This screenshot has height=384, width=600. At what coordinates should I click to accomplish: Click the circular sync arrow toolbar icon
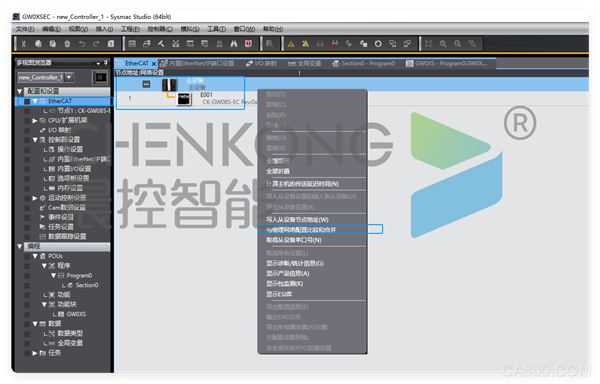tap(378, 44)
